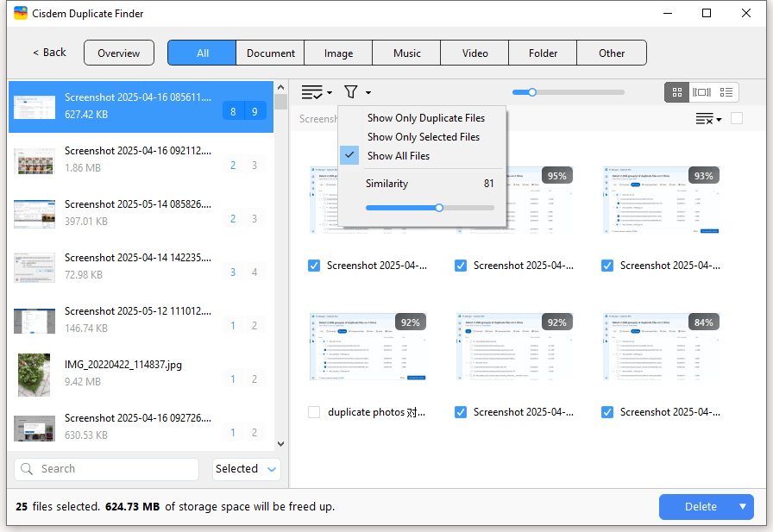Select Show Only Duplicate Files
The height and width of the screenshot is (532, 773).
425,118
